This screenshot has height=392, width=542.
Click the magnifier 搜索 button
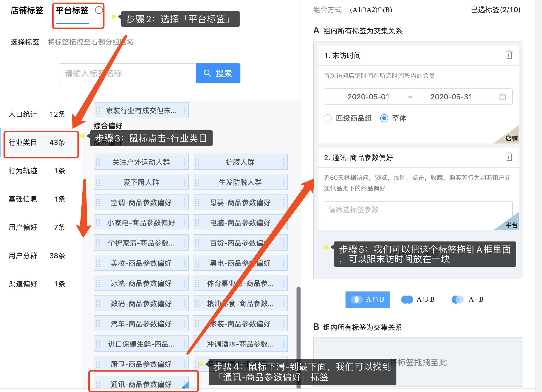218,73
